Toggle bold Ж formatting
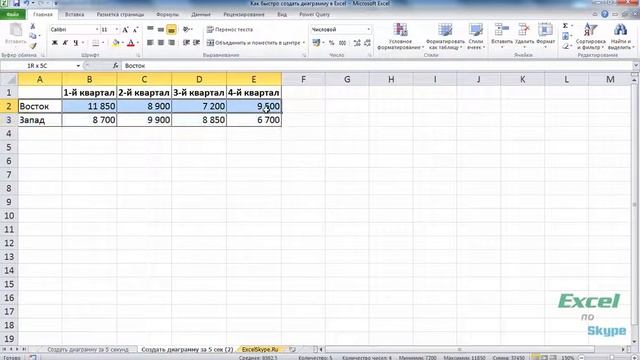Viewport: 640px width, 360px height. 55,43
